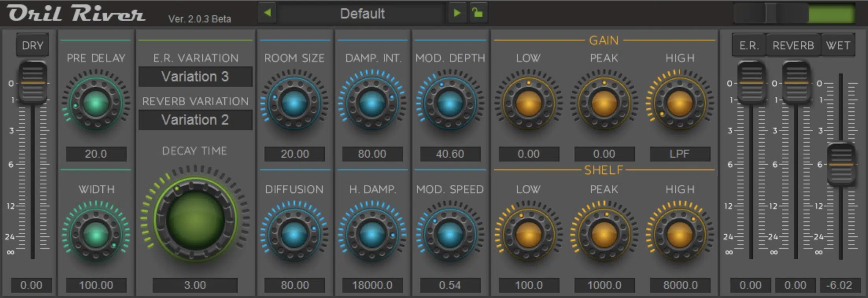Click the Mod. Depth knob
The image size is (868, 298).
(x=450, y=103)
